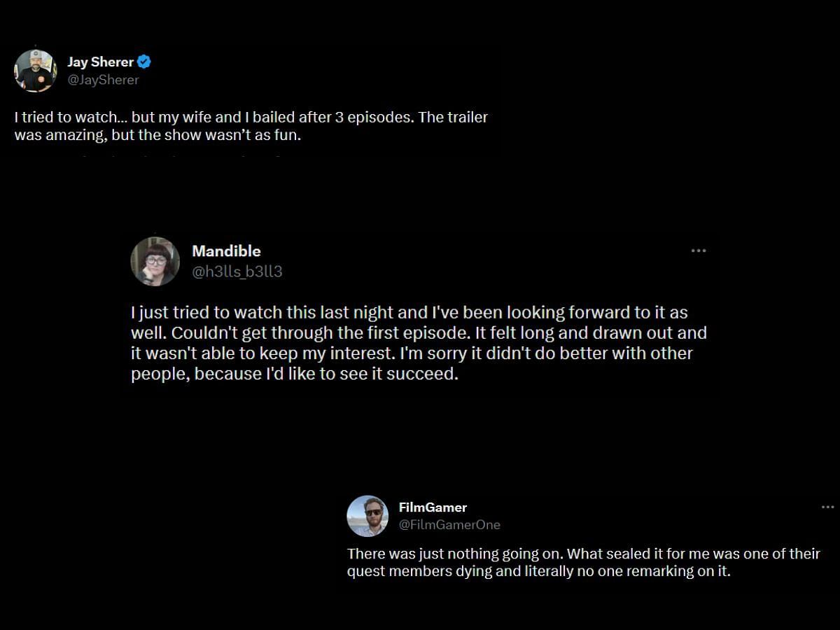The height and width of the screenshot is (630, 840).
Task: Click Jay Sherer's profile avatar
Action: tap(35, 71)
